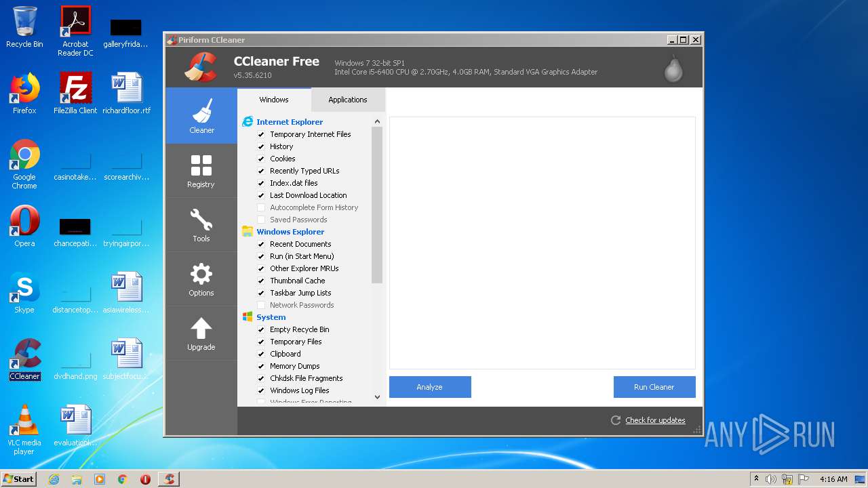This screenshot has width=868, height=488.
Task: Click the refresh icon beside Check for updates
Action: click(616, 420)
